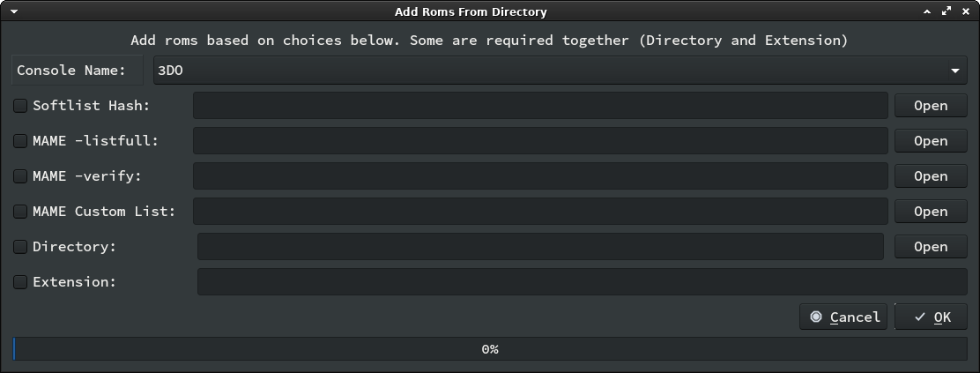
Task: Click Open next to MAME Custom List
Action: coord(930,212)
